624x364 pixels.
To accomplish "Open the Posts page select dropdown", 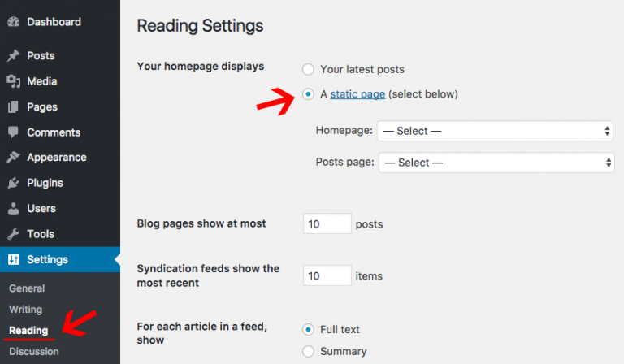I will click(x=496, y=162).
